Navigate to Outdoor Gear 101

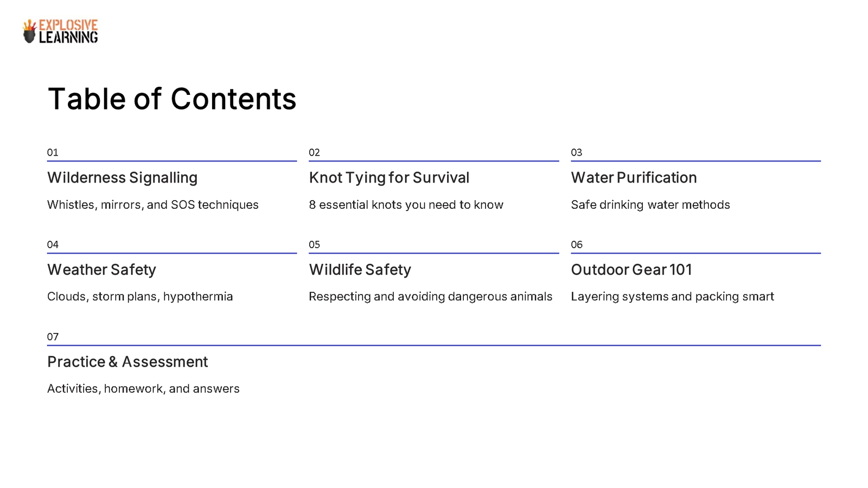pyautogui.click(x=631, y=269)
